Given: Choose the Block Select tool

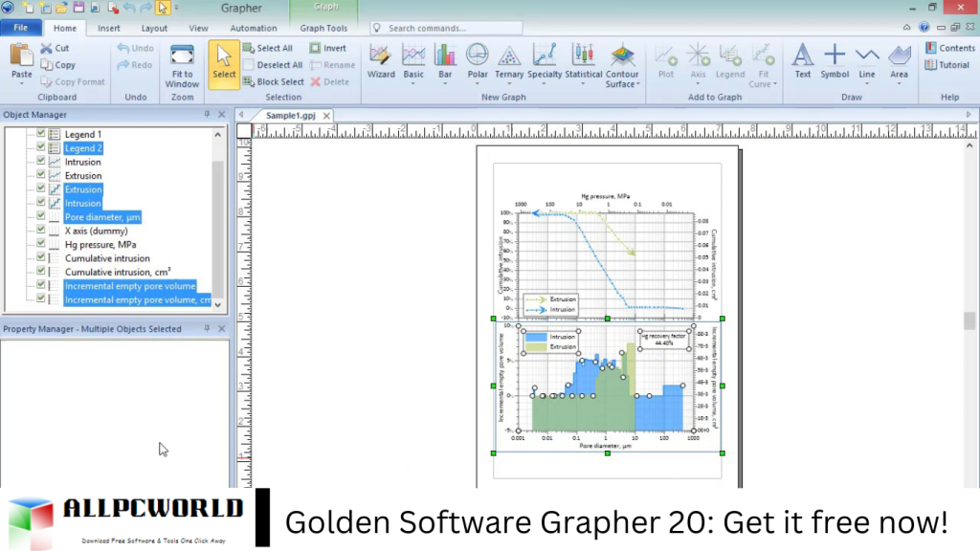Looking at the screenshot, I should pyautogui.click(x=273, y=82).
